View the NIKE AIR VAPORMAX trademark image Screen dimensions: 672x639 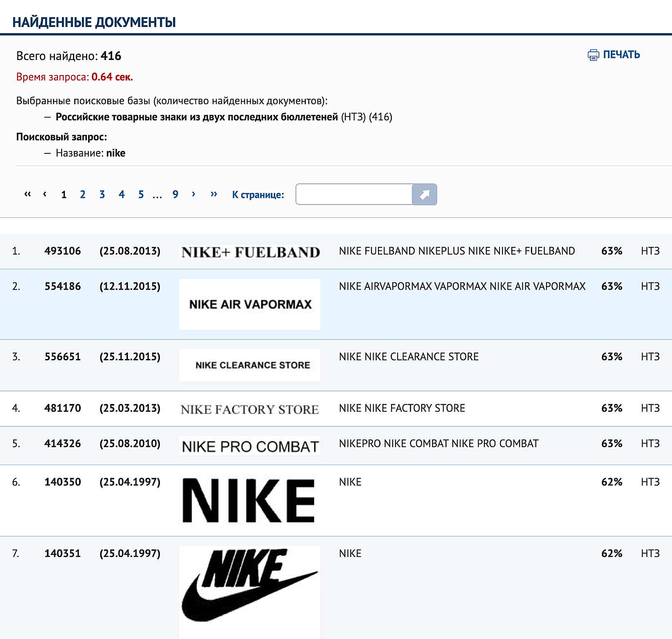[x=250, y=304]
